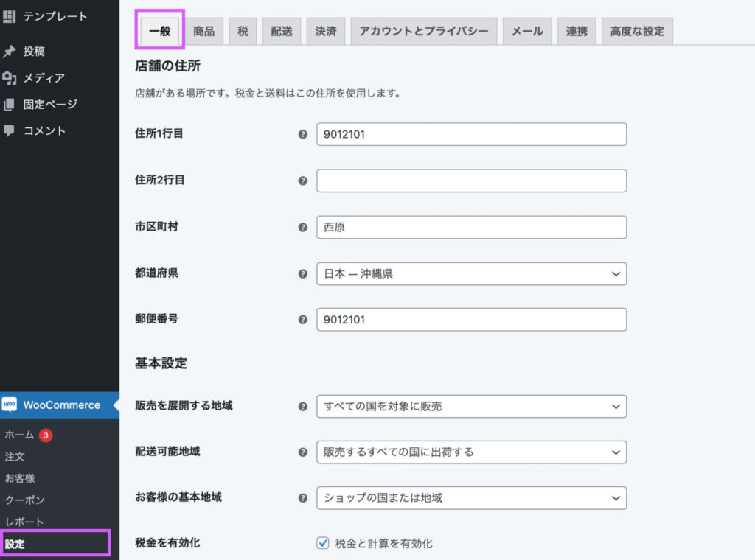Click the 市区町村 field containing 西原
755x560 pixels.
coord(471,227)
